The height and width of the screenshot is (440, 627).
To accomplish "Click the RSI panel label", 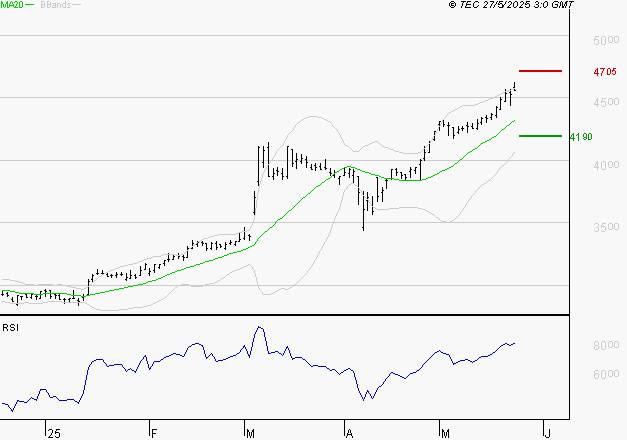I will (x=10, y=328).
